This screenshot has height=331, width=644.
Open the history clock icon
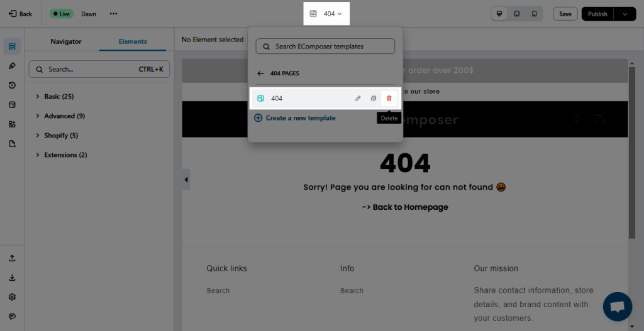[13, 85]
